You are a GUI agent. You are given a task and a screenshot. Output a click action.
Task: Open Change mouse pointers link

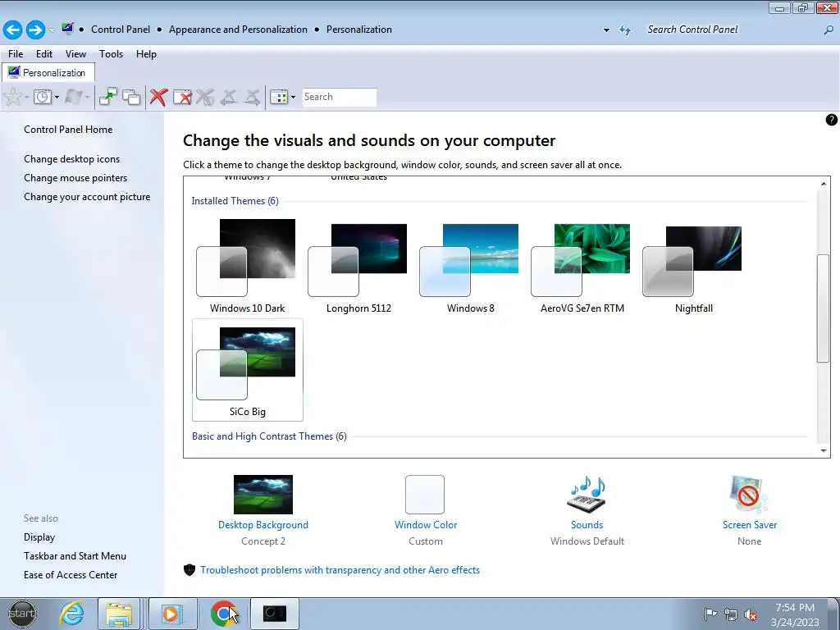tap(75, 178)
